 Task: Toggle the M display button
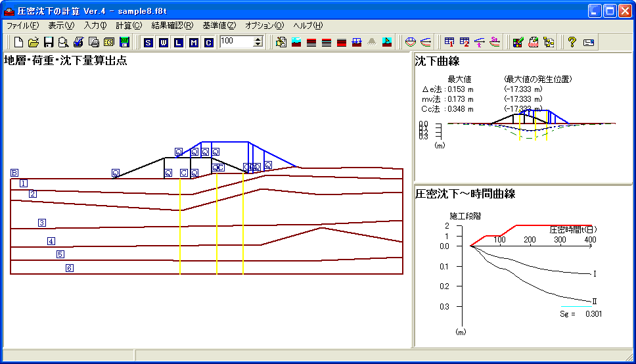tap(193, 42)
